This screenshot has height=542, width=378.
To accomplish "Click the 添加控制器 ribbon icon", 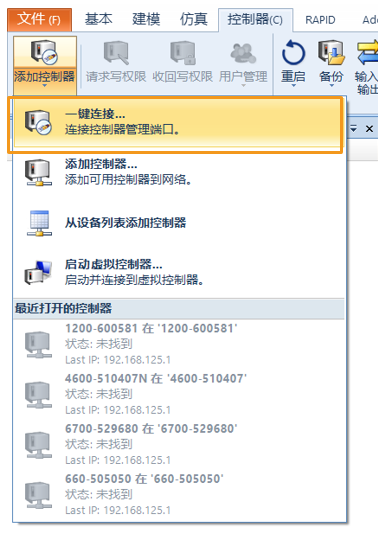I will tap(44, 52).
